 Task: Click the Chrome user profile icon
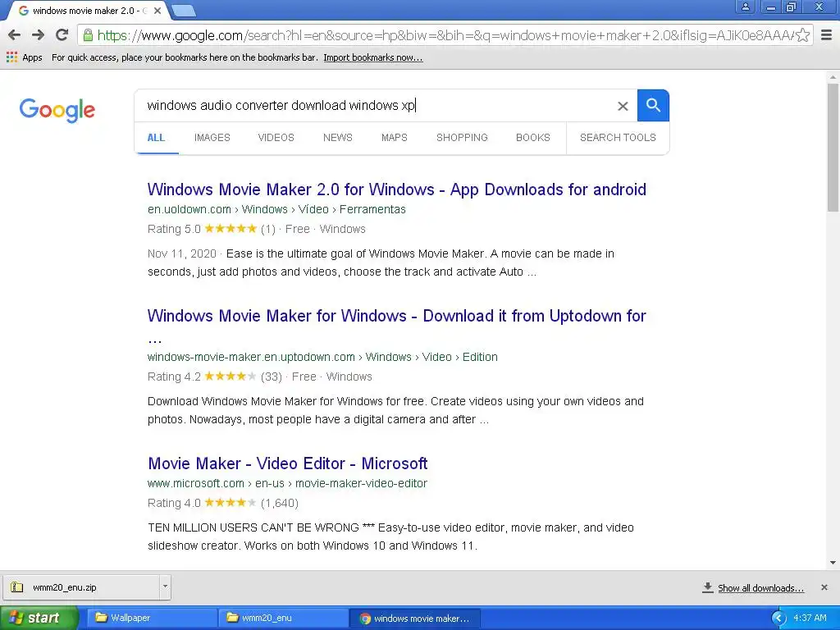click(x=745, y=7)
